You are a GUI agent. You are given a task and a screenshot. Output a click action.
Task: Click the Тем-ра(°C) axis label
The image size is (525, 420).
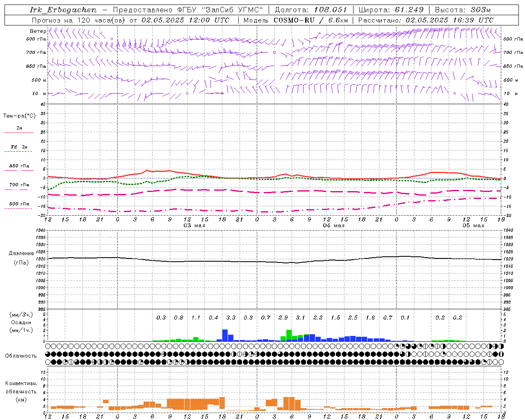[x=19, y=116]
